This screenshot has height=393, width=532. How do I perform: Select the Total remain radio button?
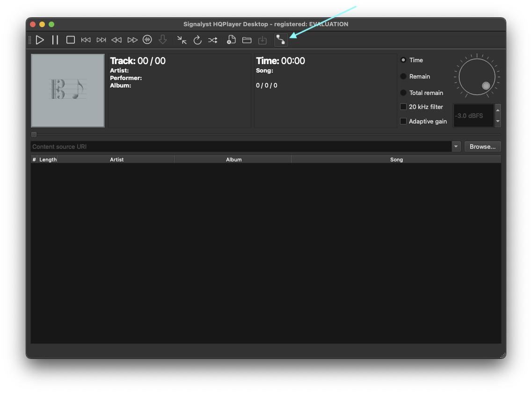(403, 93)
